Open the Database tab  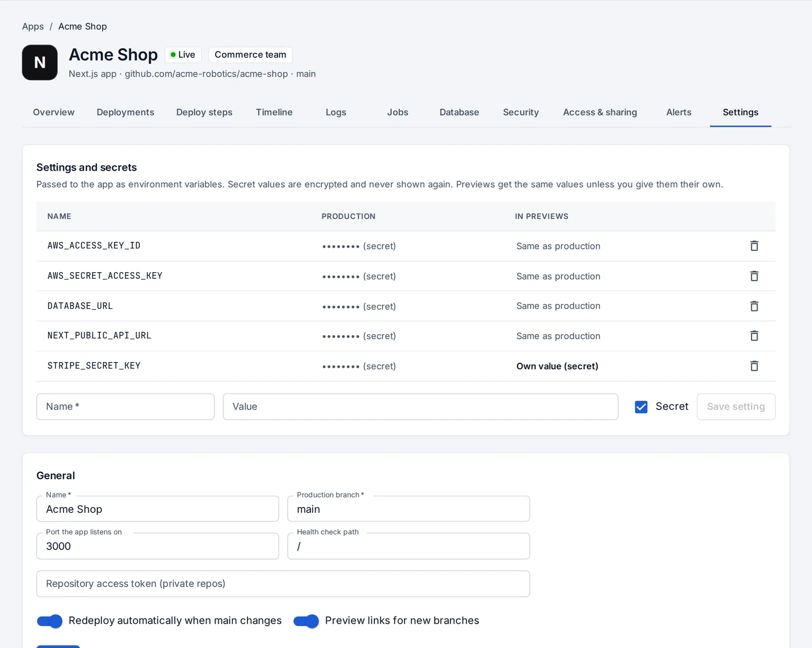(x=459, y=112)
